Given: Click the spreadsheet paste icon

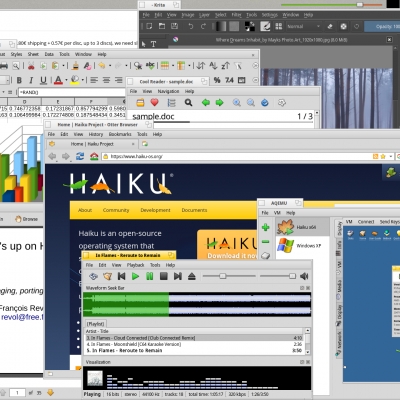Looking at the screenshot, I should click(x=55, y=66).
